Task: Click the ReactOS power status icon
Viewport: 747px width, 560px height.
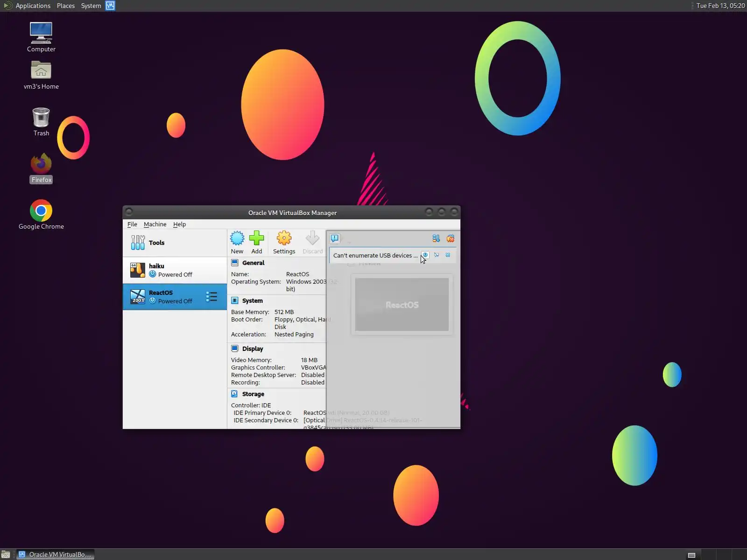Action: (153, 301)
